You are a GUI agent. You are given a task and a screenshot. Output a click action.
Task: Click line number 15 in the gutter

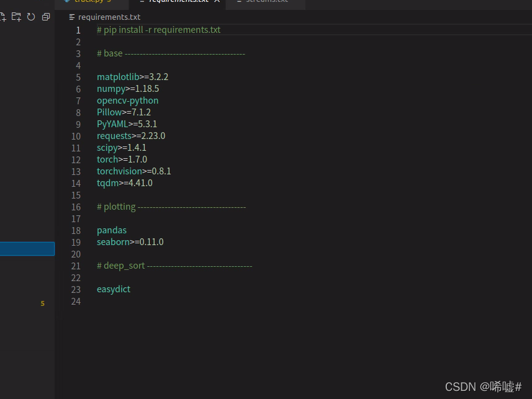click(x=76, y=195)
